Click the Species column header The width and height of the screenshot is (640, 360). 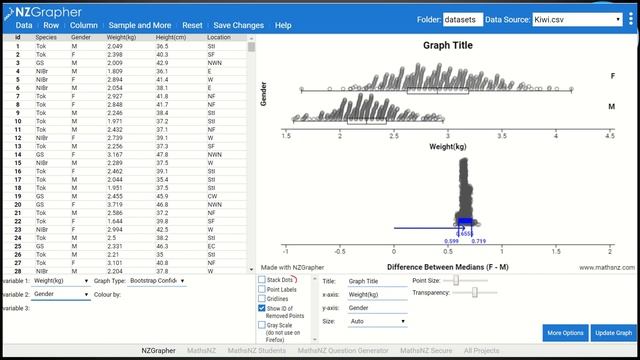(x=46, y=37)
